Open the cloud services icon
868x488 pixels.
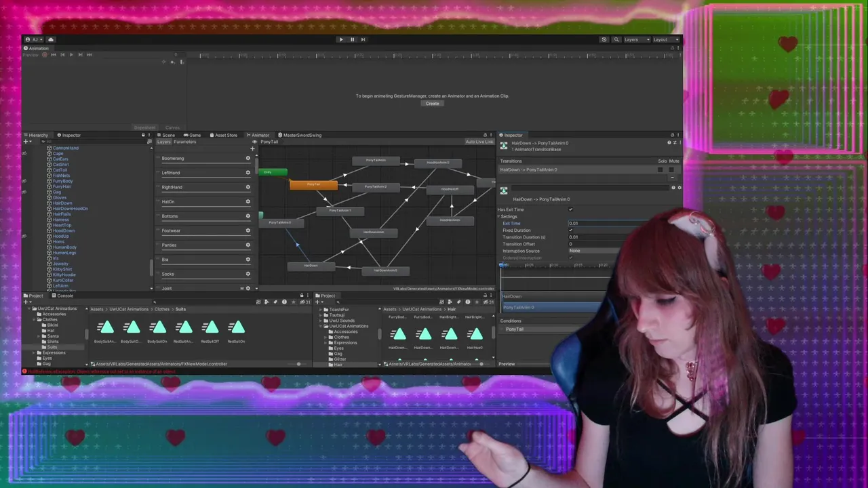click(51, 39)
